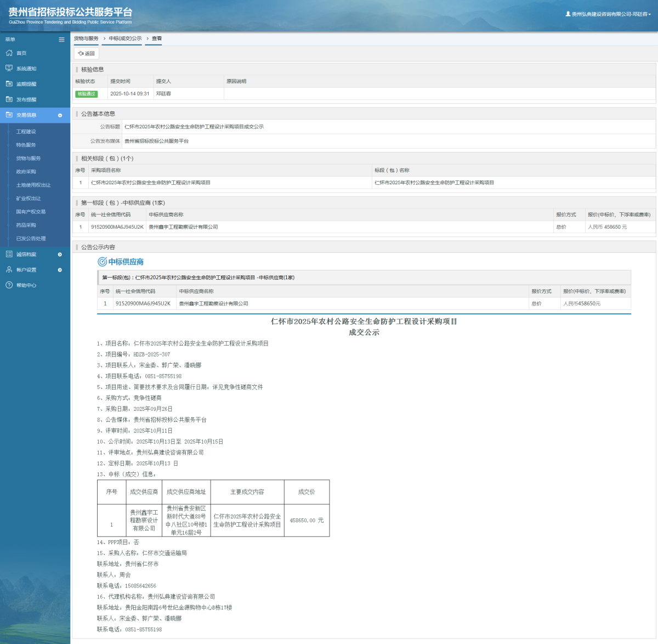Viewport: 658px width, 644px height.
Task: Expand the 诚信档案 submenu arrow
Action: (60, 255)
